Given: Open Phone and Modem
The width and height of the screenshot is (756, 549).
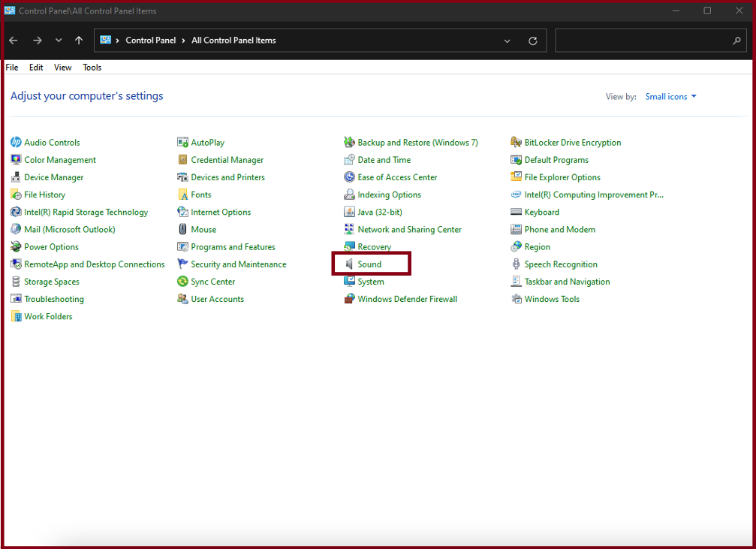Looking at the screenshot, I should (560, 230).
